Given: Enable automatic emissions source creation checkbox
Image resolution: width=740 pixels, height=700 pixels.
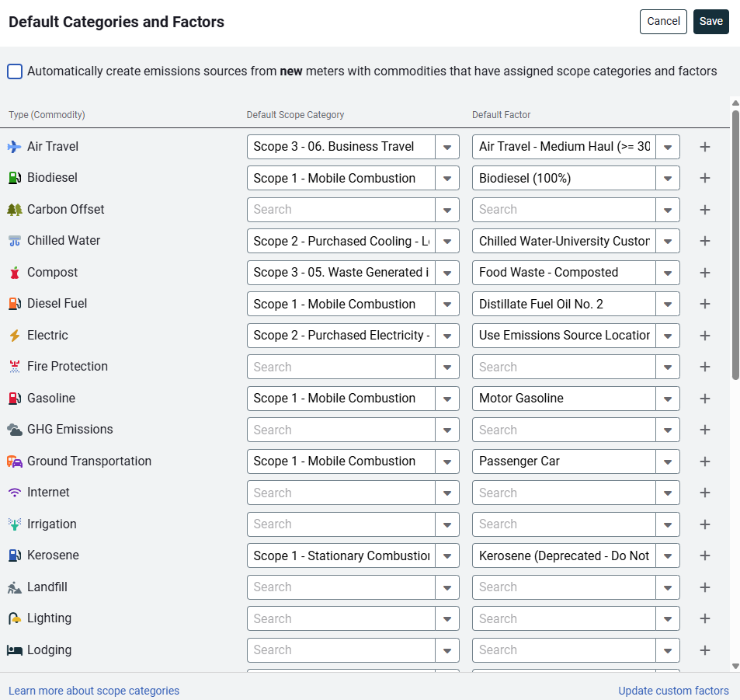Looking at the screenshot, I should pyautogui.click(x=15, y=71).
